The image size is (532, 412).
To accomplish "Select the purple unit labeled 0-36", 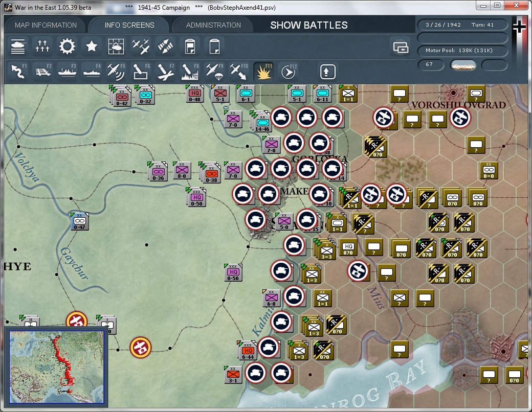I will click(x=158, y=172).
